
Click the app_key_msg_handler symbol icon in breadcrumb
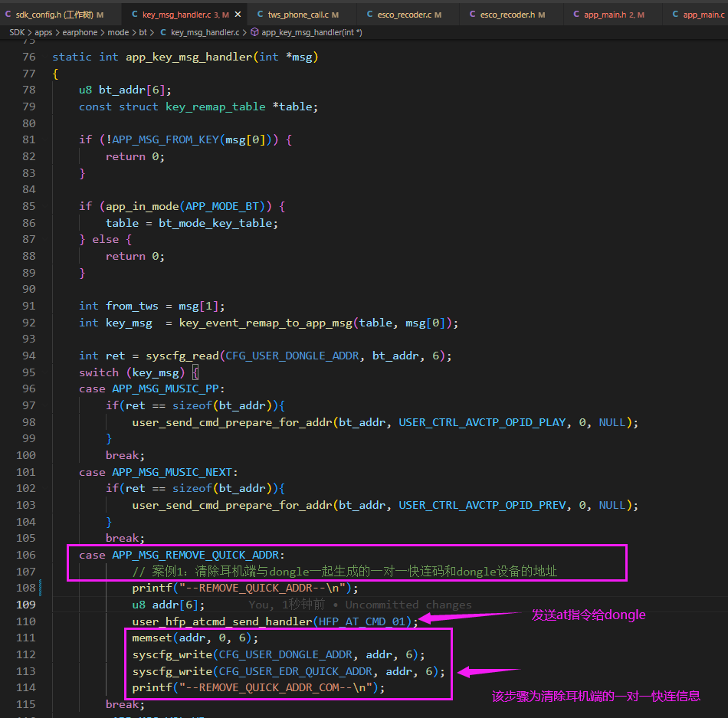coord(254,32)
